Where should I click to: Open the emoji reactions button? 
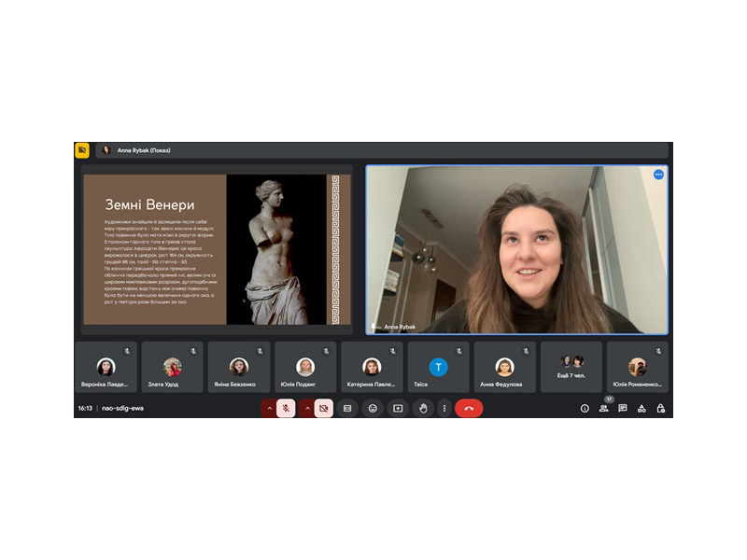(373, 408)
